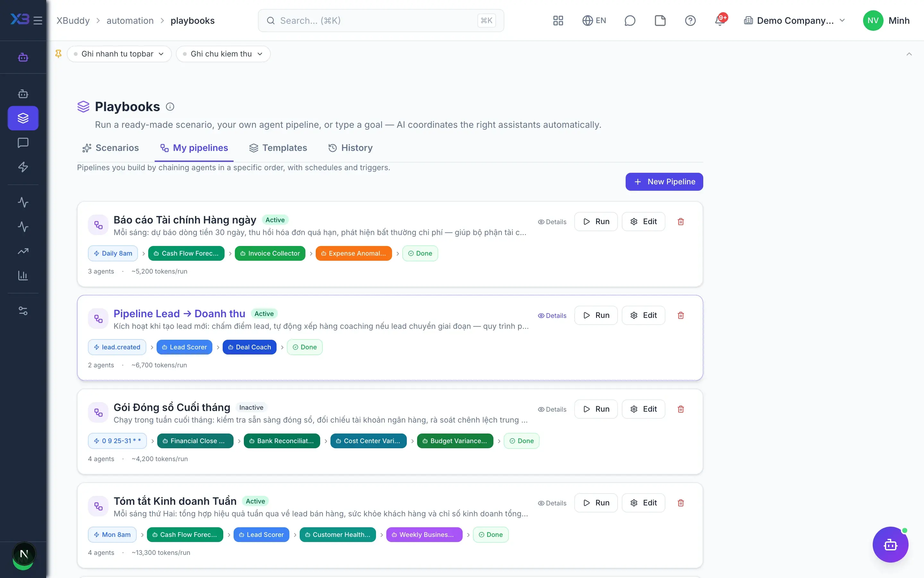The width and height of the screenshot is (924, 578).
Task: Switch to the Scenarios tab
Action: pos(110,148)
